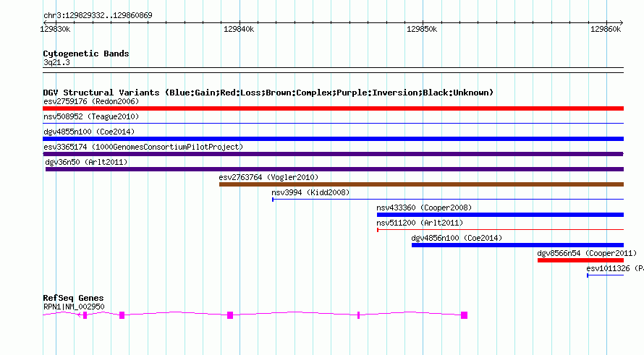This screenshot has width=644, height=355.
Task: Click the RPN1|NM_002950 gene label
Action: [74, 307]
